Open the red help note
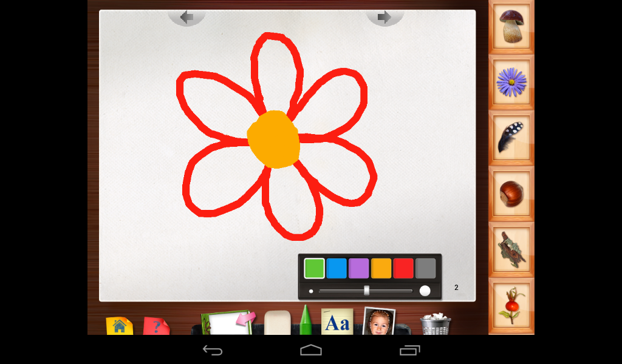 pos(156,326)
